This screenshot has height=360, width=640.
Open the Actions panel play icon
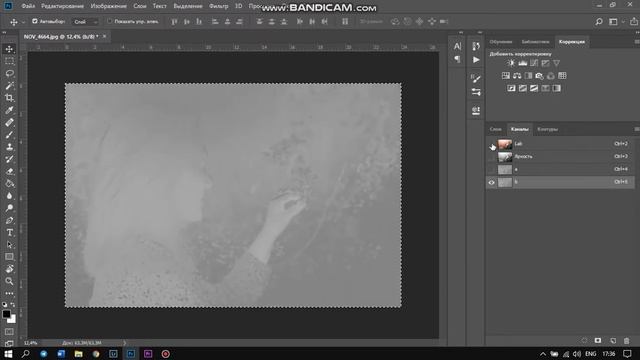click(x=476, y=60)
